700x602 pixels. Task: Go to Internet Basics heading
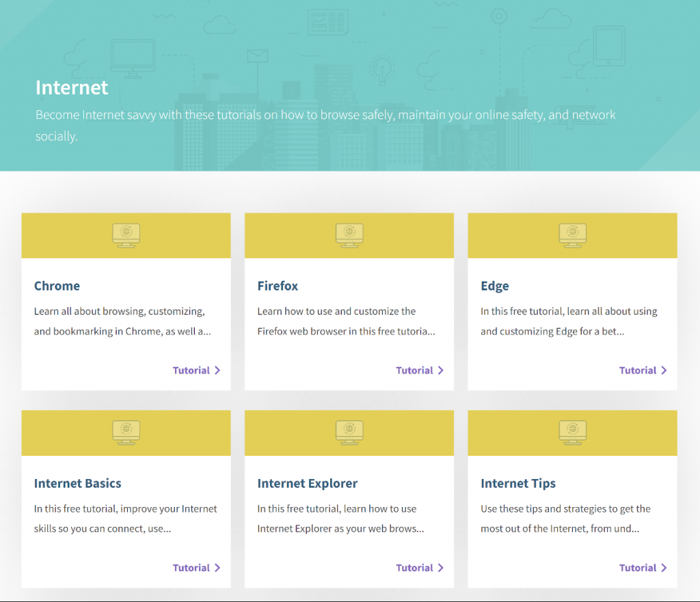pos(77,483)
